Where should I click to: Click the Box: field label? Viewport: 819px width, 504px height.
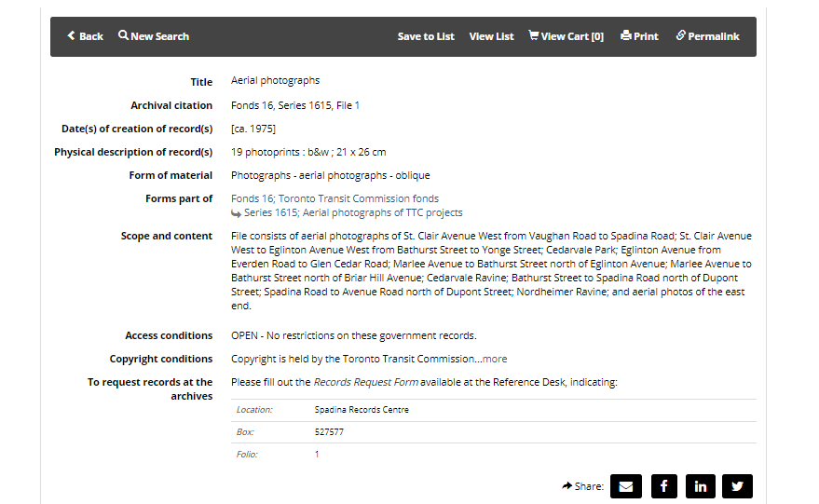[245, 432]
